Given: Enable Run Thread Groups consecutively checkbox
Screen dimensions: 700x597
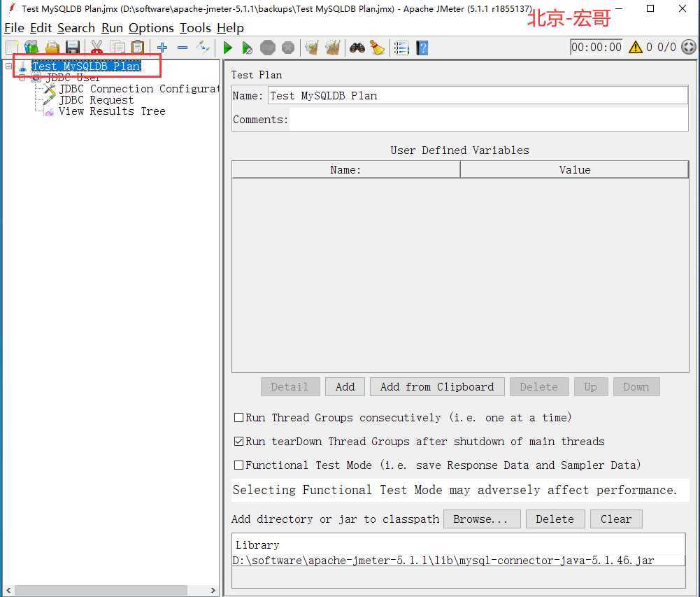Looking at the screenshot, I should [239, 417].
